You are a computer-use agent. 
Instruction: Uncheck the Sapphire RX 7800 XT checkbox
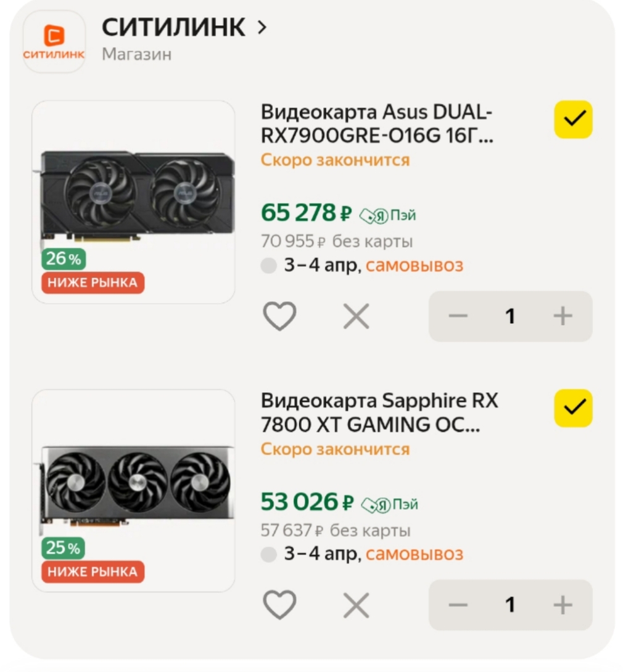click(x=573, y=408)
